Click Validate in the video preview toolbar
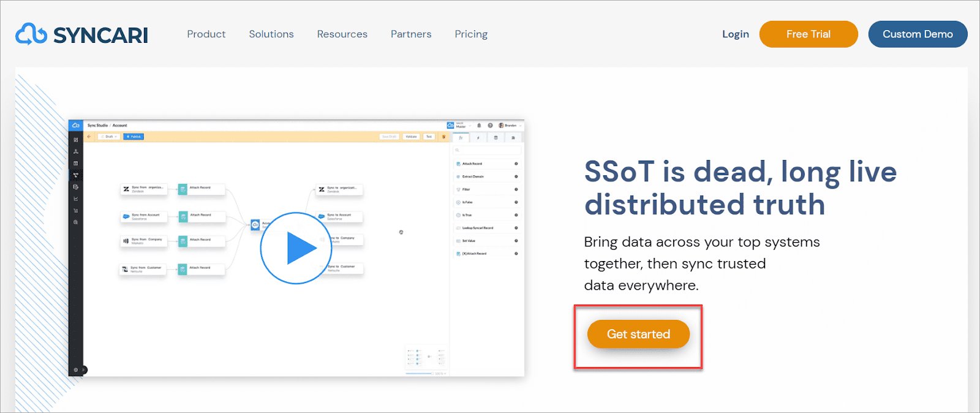Screen dimensions: 980x413 (x=411, y=137)
